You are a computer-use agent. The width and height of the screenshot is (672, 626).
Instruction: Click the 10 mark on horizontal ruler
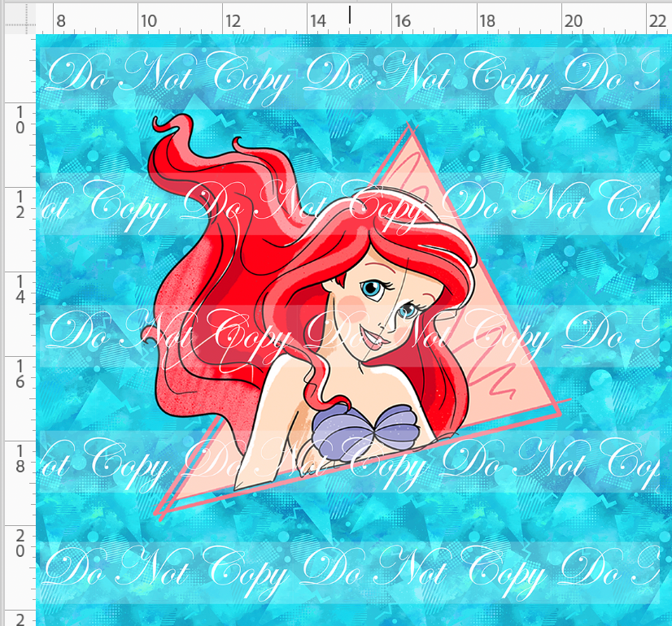tap(149, 21)
